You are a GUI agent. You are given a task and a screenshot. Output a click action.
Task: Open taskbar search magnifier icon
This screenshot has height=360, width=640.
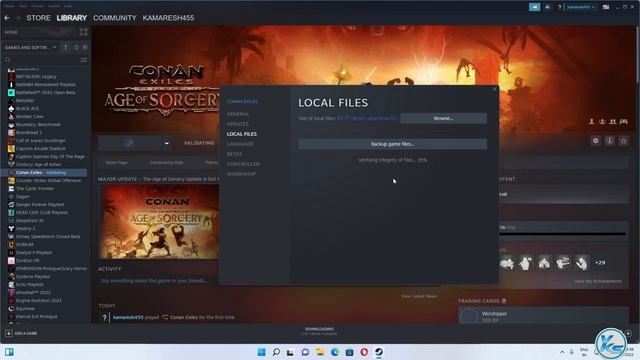coord(276,352)
